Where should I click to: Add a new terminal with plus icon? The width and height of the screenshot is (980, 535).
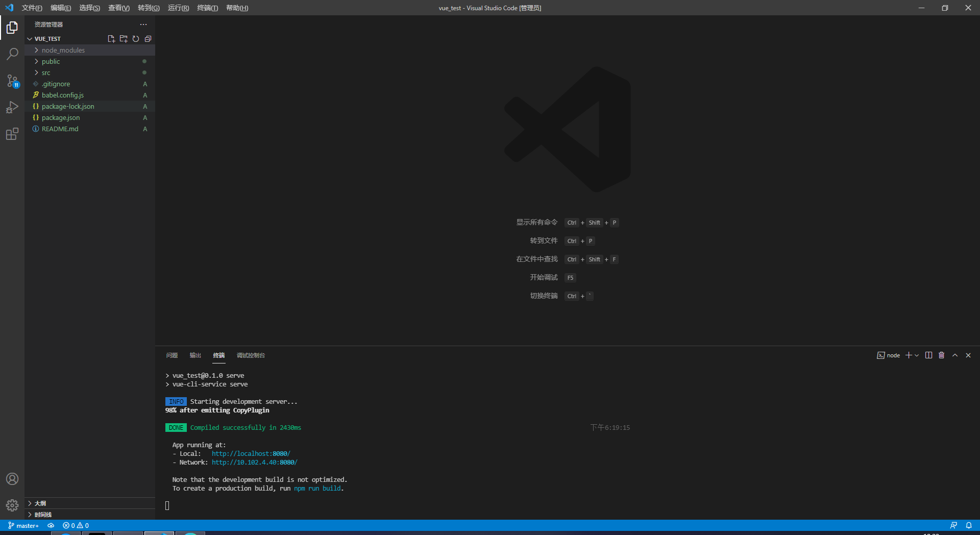pyautogui.click(x=909, y=355)
